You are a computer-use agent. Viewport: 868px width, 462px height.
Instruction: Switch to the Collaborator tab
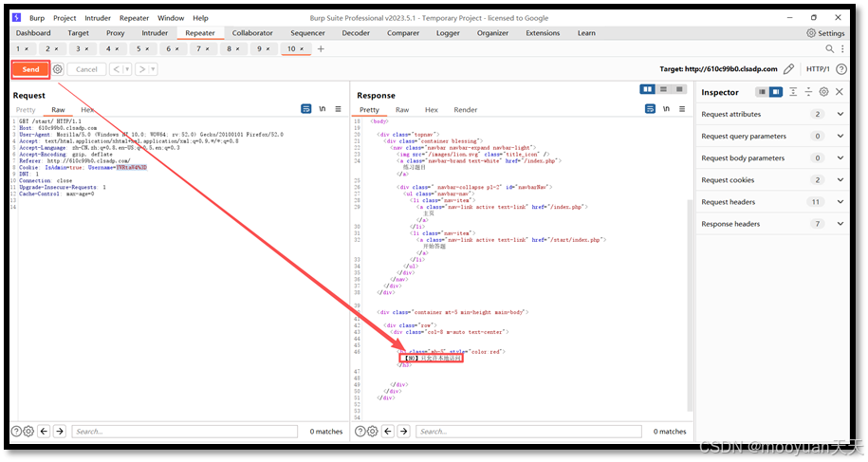[x=252, y=33]
